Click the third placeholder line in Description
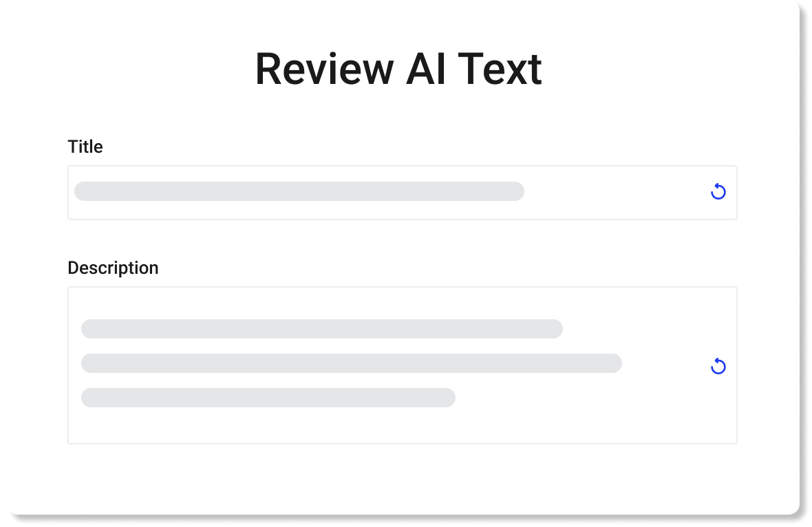 pyautogui.click(x=268, y=398)
